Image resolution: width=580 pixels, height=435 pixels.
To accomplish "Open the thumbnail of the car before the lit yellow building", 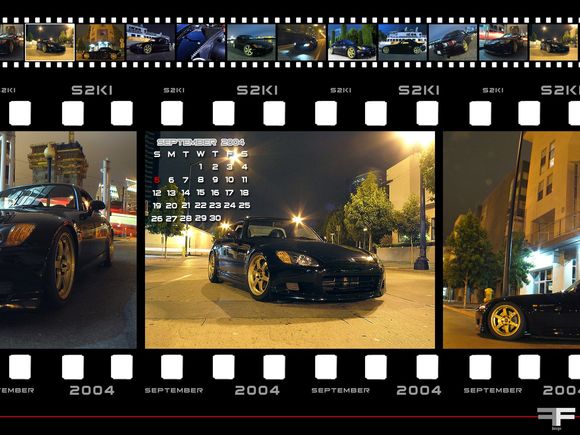I will coord(100,42).
